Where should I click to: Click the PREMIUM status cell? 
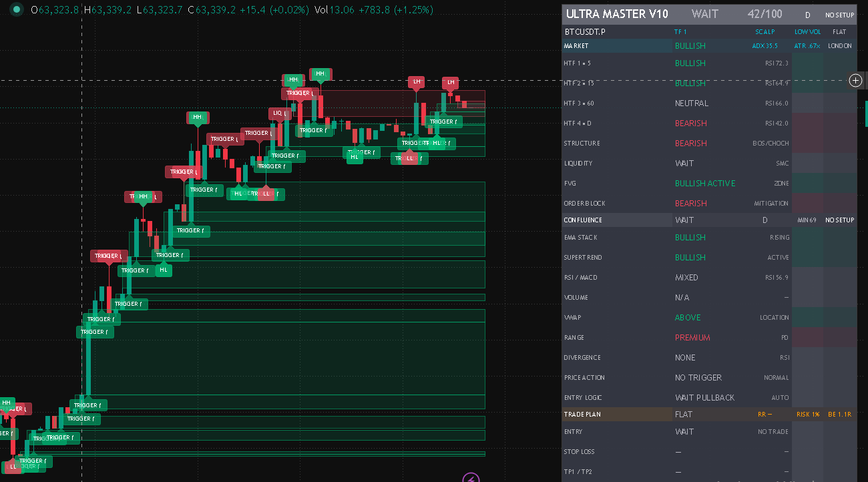pos(692,338)
